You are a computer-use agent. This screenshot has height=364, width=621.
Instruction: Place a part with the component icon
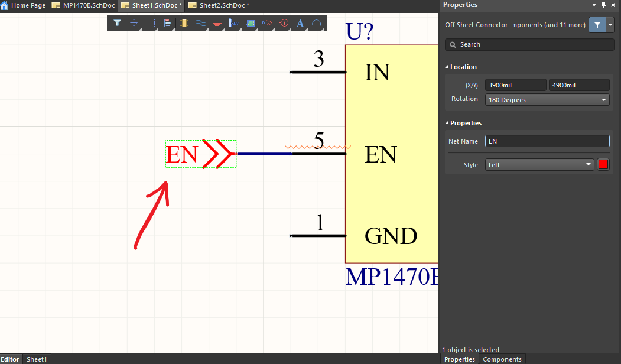[184, 23]
